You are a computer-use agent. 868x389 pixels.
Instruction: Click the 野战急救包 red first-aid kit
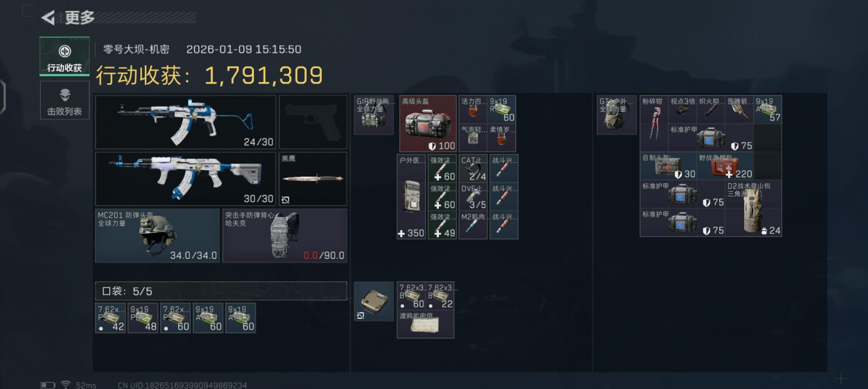click(725, 166)
